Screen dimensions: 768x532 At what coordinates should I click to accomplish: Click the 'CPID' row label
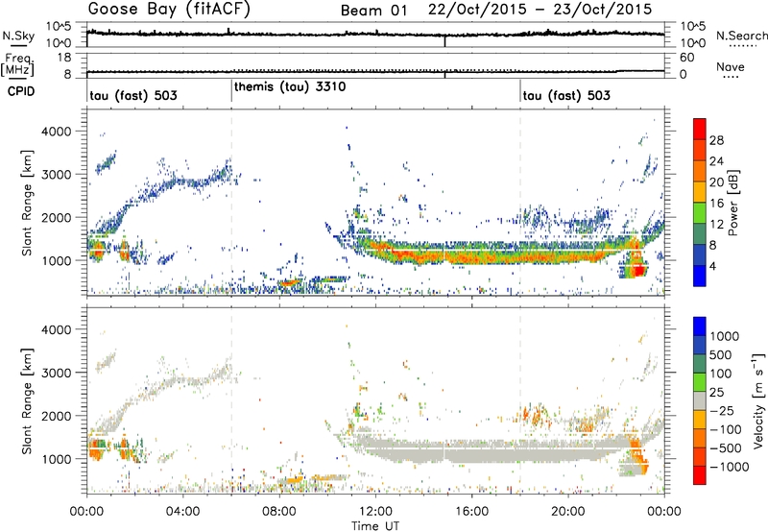21,91
